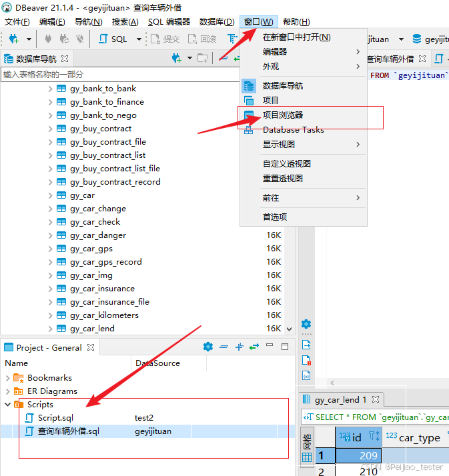449x476 pixels.
Task: Click the navigator new folder icon
Action: coord(203,58)
